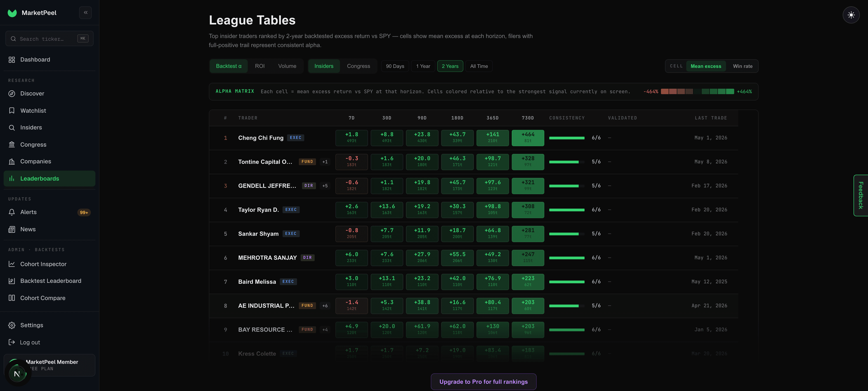Click the Cohort Inspector chart icon
The image size is (868, 391).
tap(12, 264)
